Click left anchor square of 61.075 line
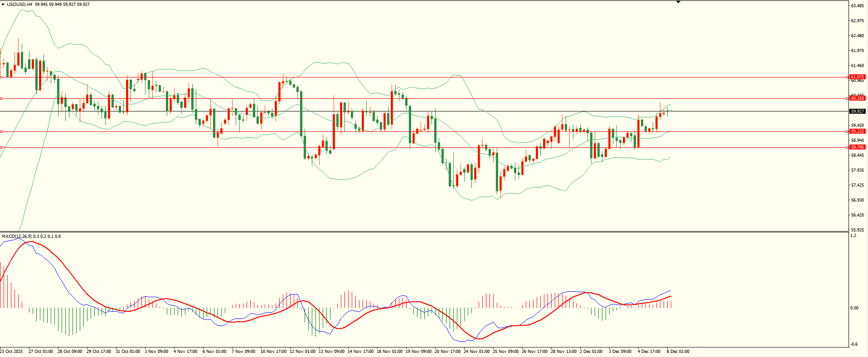Image resolution: width=868 pixels, height=357 pixels. pos(1,77)
